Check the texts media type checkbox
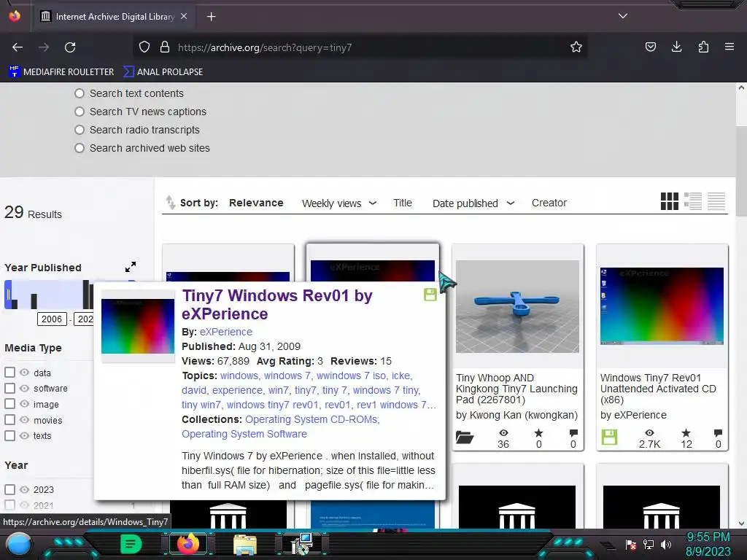Image resolution: width=747 pixels, height=560 pixels. pyautogui.click(x=9, y=436)
